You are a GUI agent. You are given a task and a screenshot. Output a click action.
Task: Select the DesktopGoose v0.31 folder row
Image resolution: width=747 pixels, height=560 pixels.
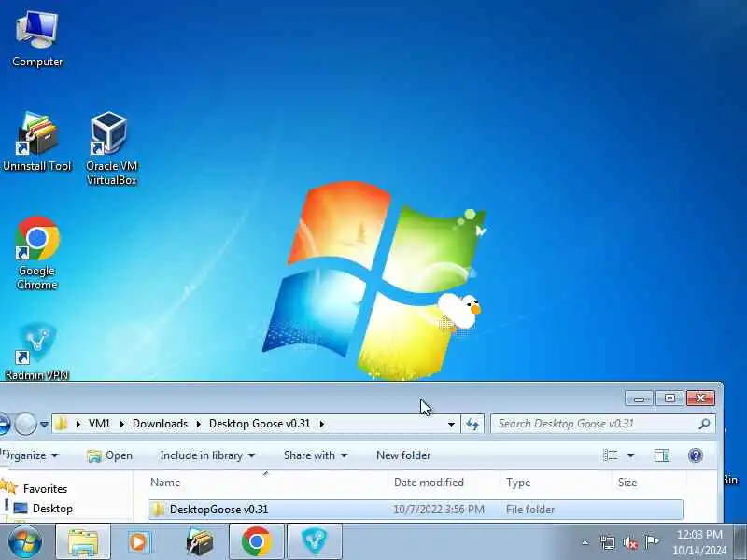pos(415,510)
